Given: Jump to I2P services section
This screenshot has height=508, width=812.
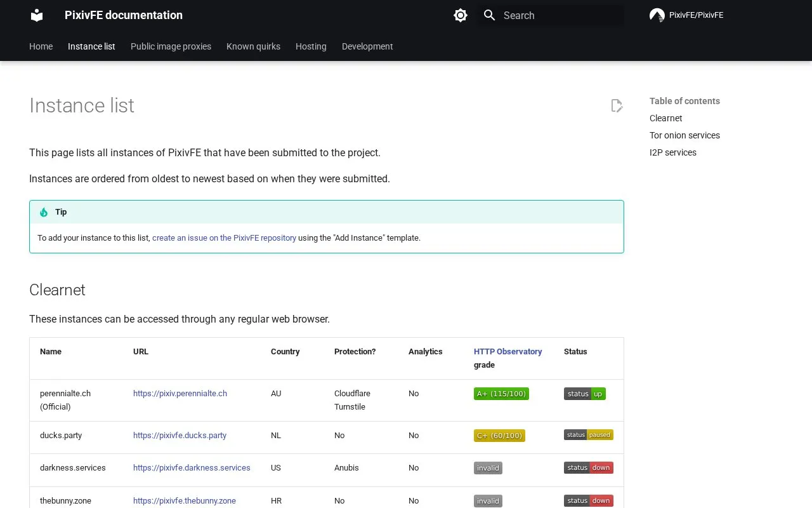Looking at the screenshot, I should [x=673, y=152].
